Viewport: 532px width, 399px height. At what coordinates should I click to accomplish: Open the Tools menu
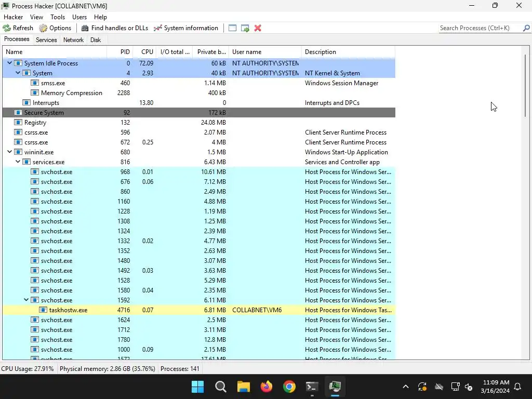pyautogui.click(x=58, y=17)
